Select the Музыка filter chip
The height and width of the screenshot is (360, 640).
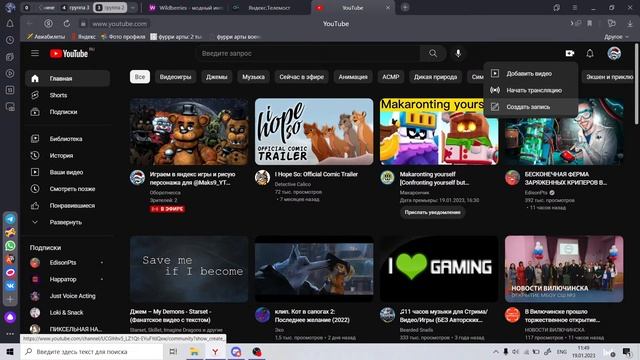[253, 77]
